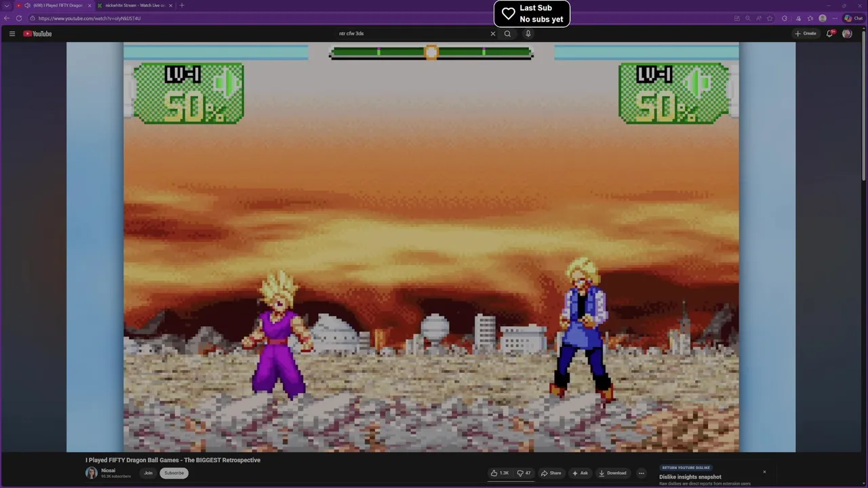Open the browser profile avatar
This screenshot has height=488, width=868.
(823, 18)
